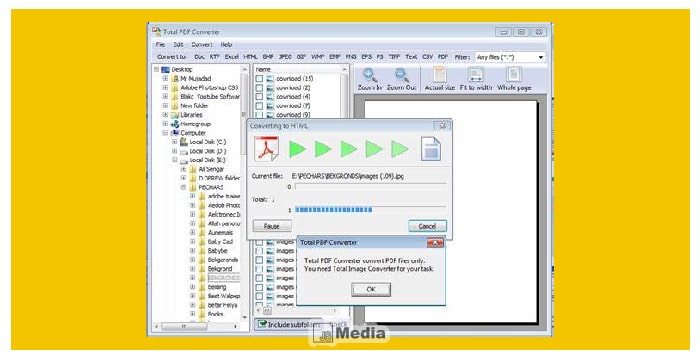Expand the Homegroup tree node

click(166, 124)
